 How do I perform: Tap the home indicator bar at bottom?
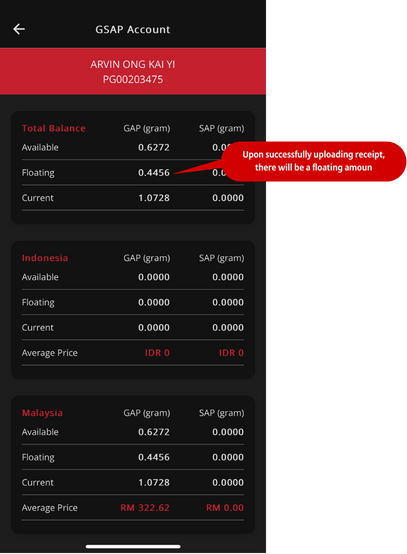[x=133, y=547]
